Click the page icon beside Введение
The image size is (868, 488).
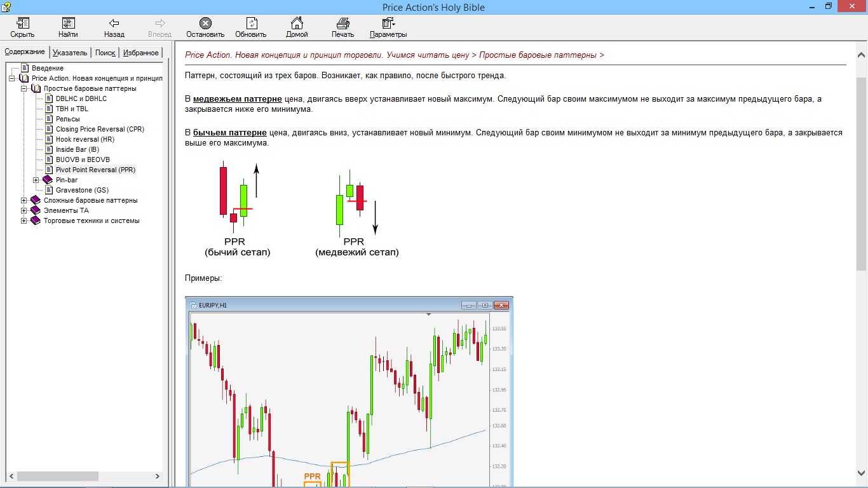coord(25,68)
